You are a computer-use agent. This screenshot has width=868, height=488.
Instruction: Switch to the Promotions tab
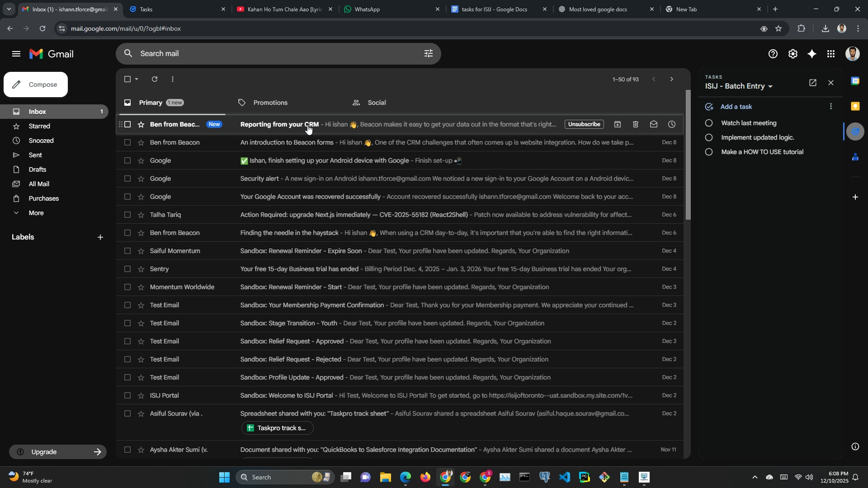(x=270, y=103)
